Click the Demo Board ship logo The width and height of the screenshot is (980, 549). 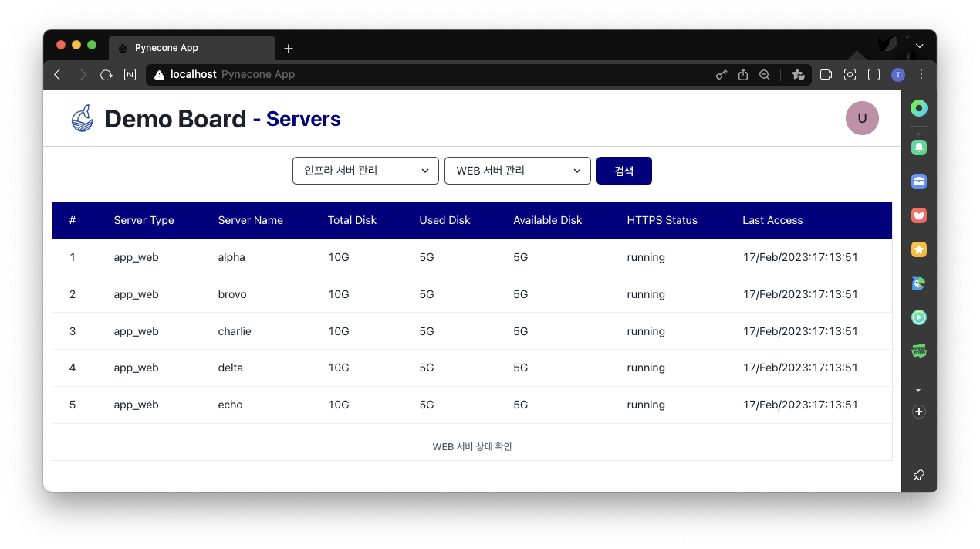point(82,118)
